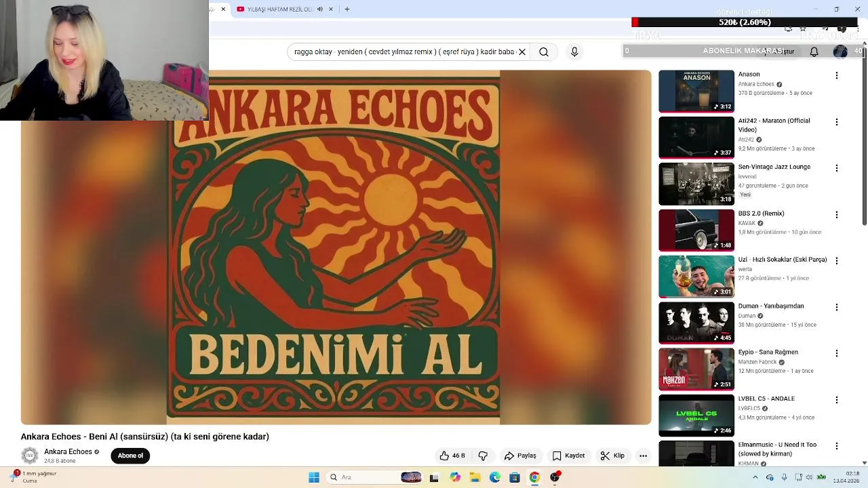This screenshot has height=488, width=868.
Task: Open Task View on taskbar
Action: 434,477
